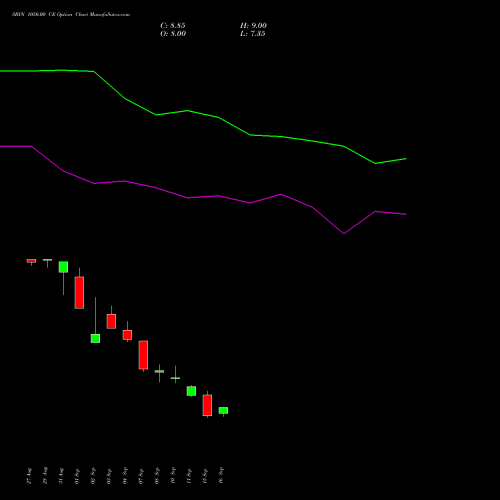Select the 03 Sep date label
500x500 pixels.
(109, 476)
